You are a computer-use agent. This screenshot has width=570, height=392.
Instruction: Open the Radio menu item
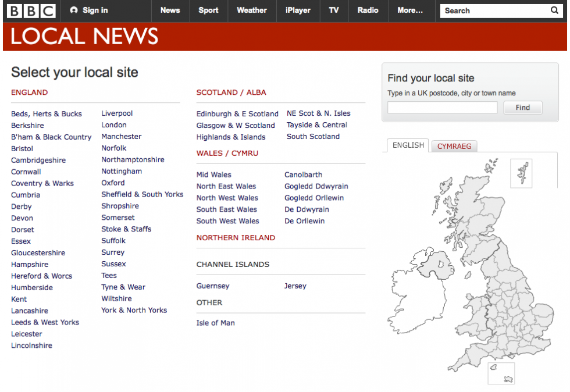368,10
